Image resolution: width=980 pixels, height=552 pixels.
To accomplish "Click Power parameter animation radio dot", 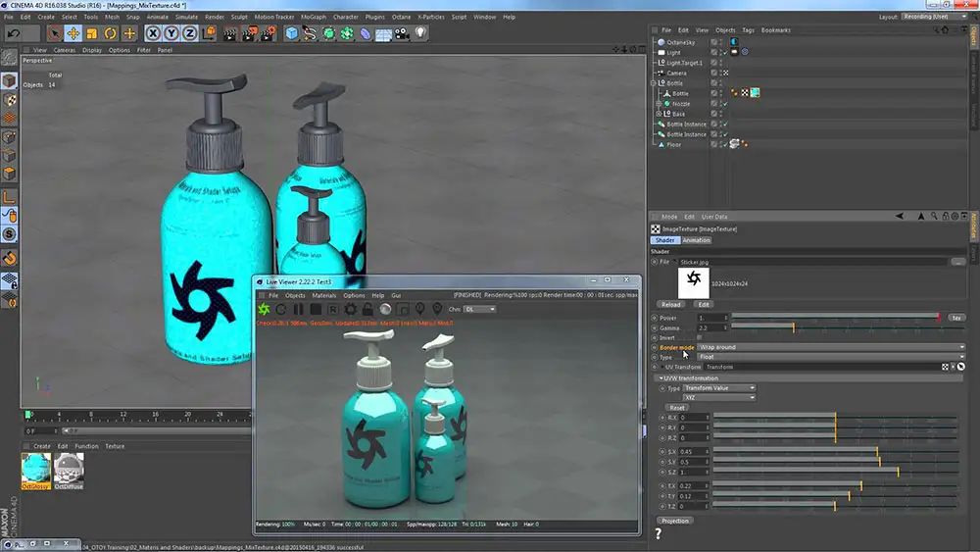I will 655,318.
